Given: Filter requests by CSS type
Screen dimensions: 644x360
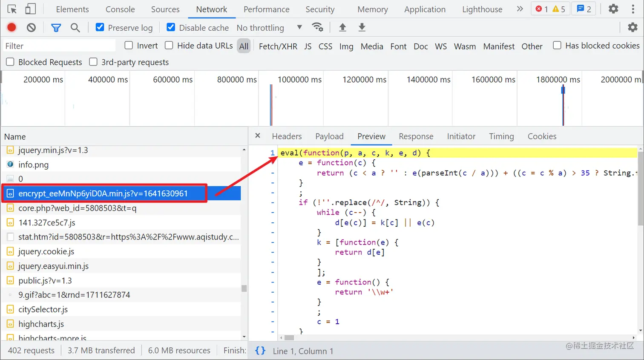Looking at the screenshot, I should pos(325,46).
